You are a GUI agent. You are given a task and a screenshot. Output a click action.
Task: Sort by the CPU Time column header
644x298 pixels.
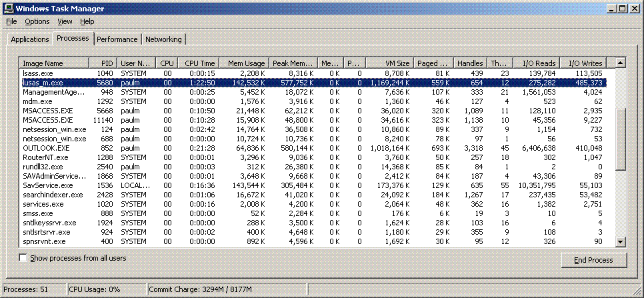[199, 63]
